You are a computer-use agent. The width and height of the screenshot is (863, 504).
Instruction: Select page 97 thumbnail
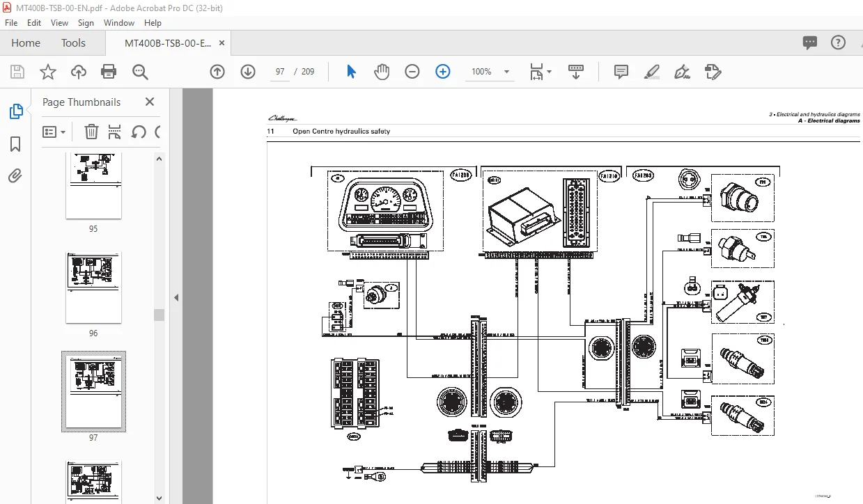(93, 391)
